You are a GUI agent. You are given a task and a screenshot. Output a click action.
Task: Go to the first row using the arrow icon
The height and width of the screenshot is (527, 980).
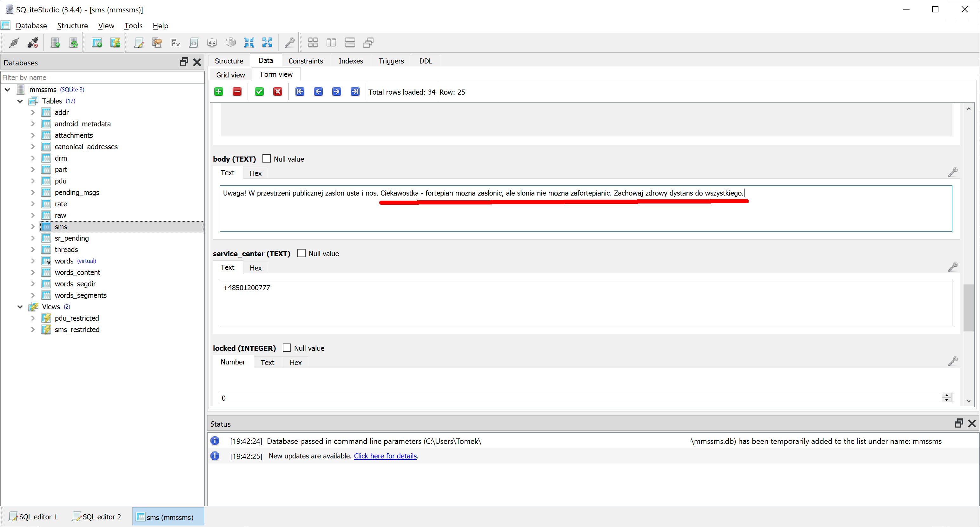(x=300, y=92)
